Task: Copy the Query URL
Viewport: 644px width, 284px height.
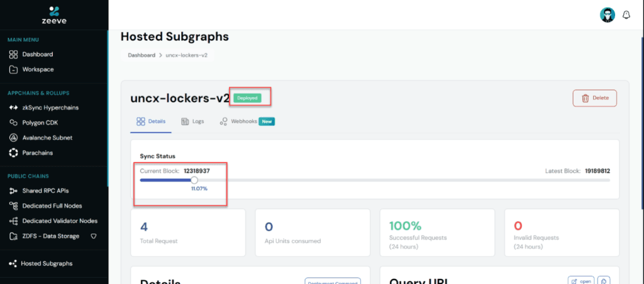Action: coord(604,281)
